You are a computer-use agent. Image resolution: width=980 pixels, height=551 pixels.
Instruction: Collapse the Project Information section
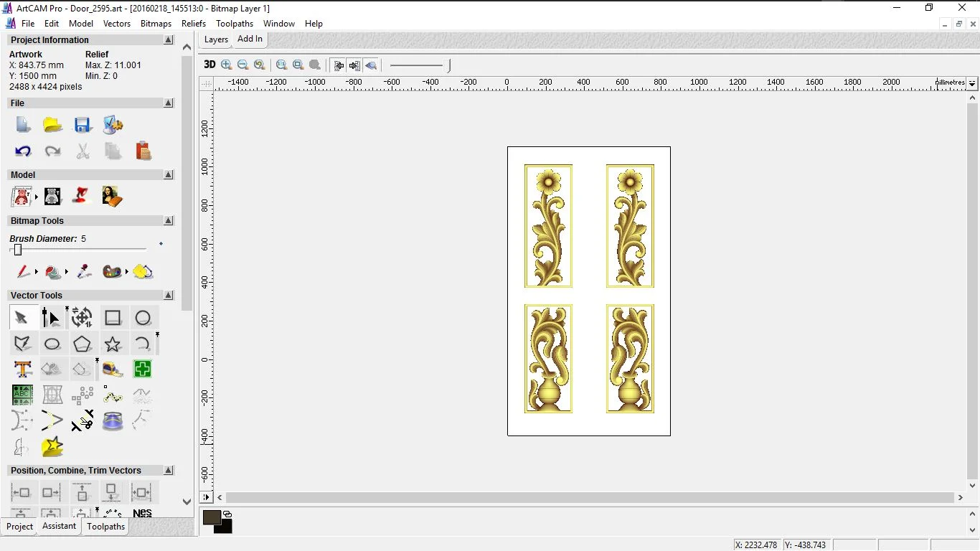pyautogui.click(x=169, y=40)
